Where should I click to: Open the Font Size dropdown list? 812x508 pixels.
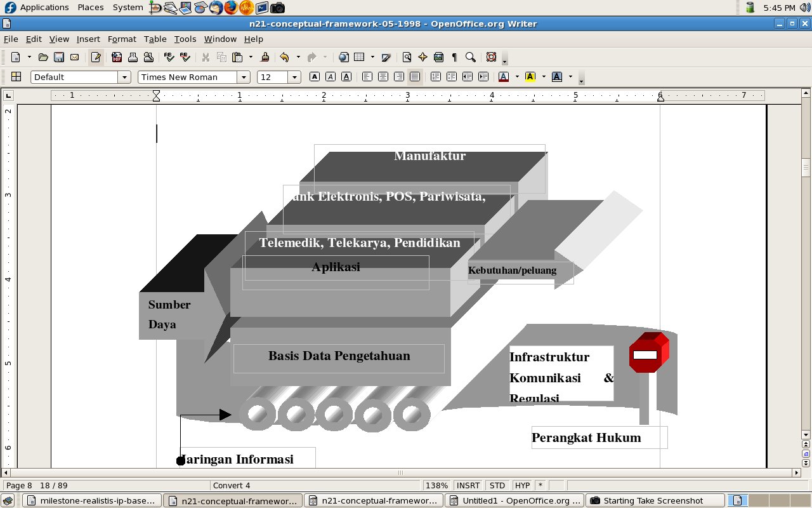(x=294, y=77)
